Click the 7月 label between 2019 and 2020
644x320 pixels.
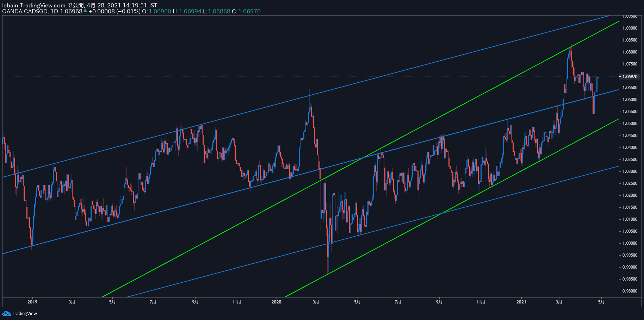pyautogui.click(x=153, y=302)
